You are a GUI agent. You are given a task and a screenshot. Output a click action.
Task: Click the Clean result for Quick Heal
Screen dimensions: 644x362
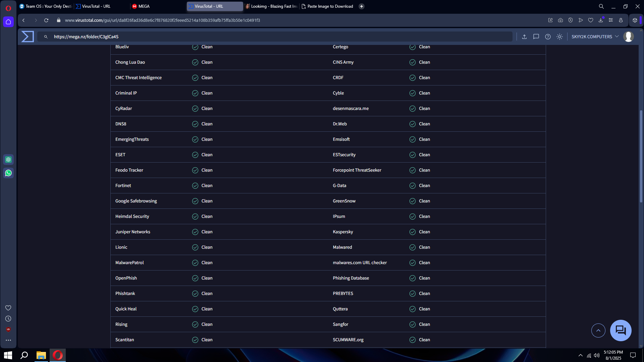(207, 309)
